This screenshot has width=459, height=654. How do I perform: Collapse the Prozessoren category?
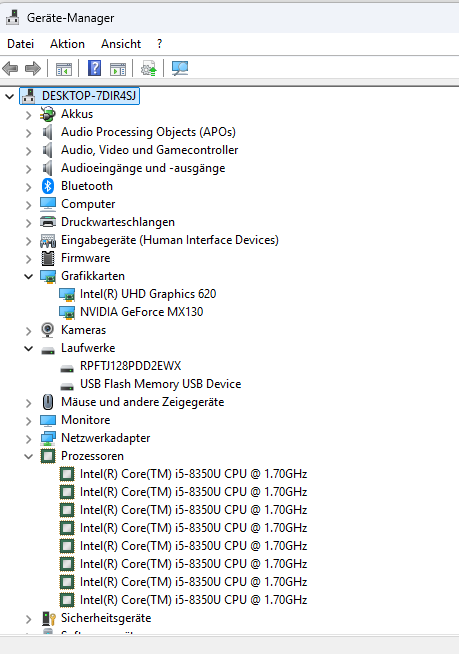pyautogui.click(x=28, y=456)
